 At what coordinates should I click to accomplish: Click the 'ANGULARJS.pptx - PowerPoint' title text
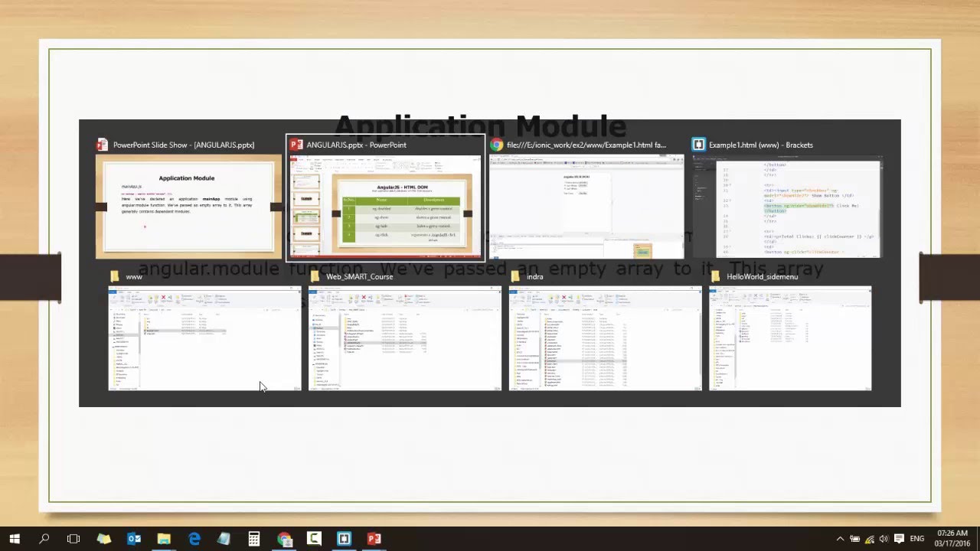click(356, 145)
